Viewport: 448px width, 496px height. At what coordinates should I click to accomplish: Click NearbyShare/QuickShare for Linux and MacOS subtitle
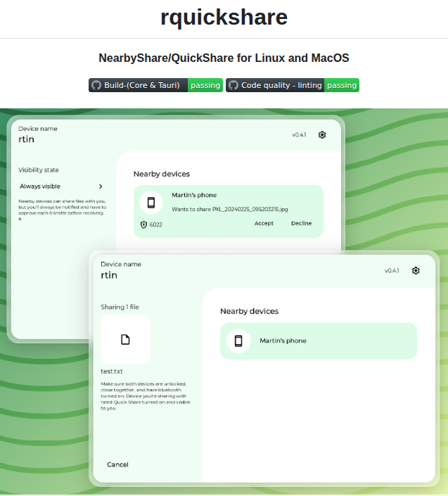tap(224, 58)
